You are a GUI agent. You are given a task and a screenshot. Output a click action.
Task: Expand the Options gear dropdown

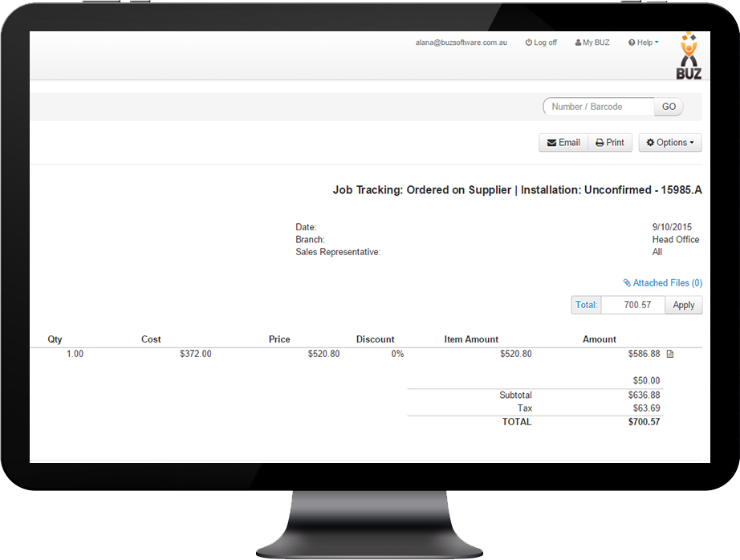click(670, 143)
